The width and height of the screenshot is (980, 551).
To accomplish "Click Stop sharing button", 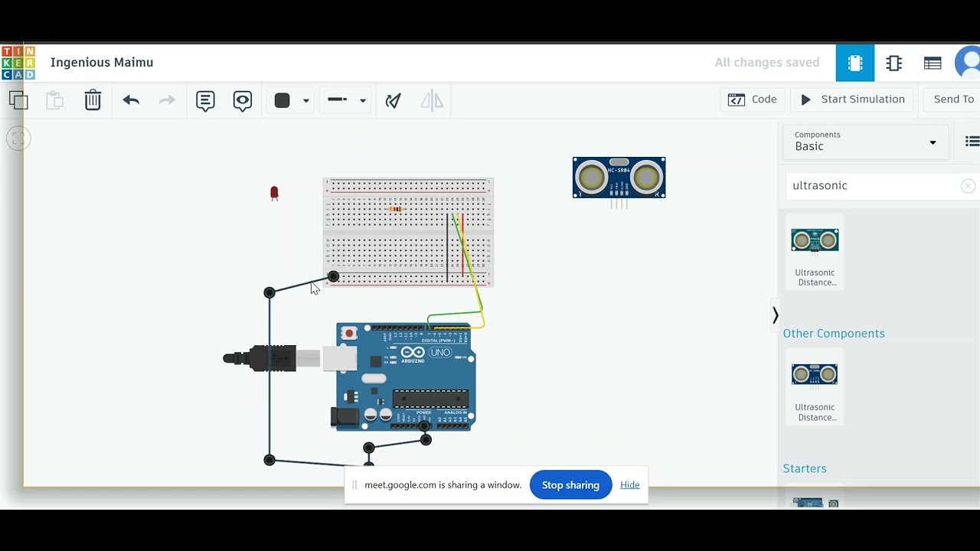I will pos(570,485).
